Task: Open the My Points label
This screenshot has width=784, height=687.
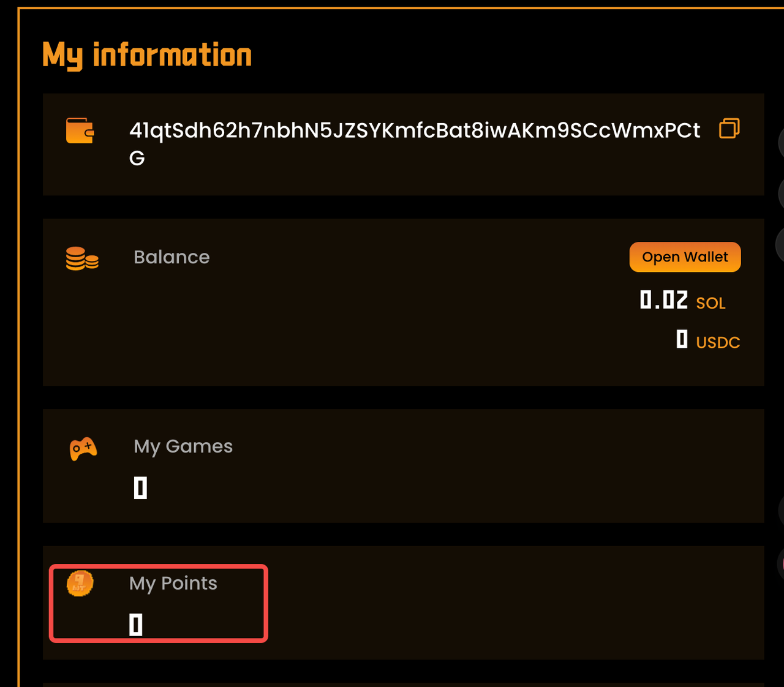Action: (x=173, y=584)
